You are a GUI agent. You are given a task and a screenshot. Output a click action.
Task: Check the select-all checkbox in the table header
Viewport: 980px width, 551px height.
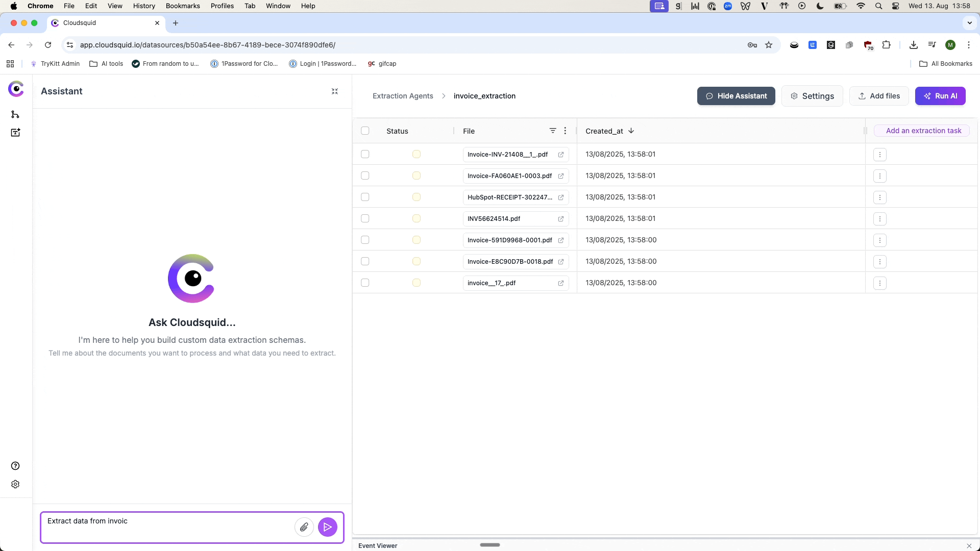(x=365, y=131)
